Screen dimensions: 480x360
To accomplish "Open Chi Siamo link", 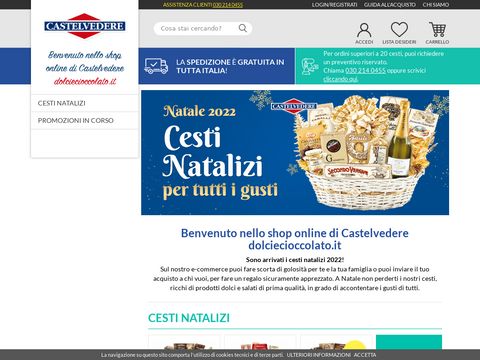I will coord(436,5).
